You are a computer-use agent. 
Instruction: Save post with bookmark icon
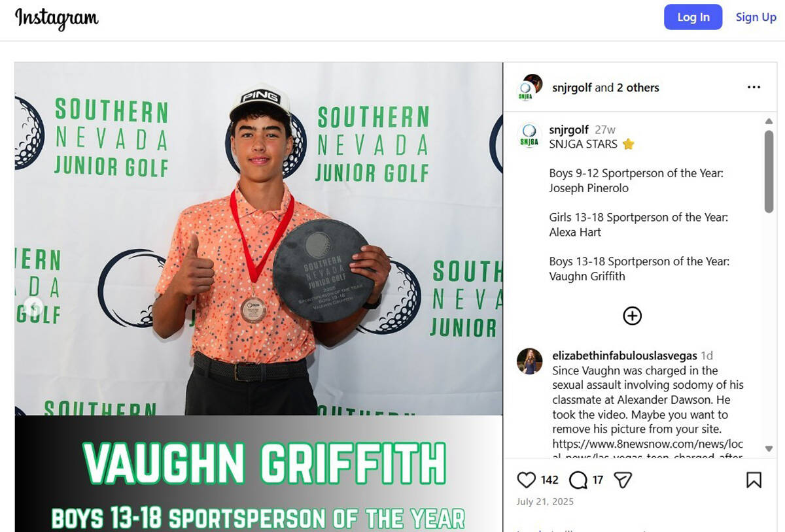coord(754,480)
